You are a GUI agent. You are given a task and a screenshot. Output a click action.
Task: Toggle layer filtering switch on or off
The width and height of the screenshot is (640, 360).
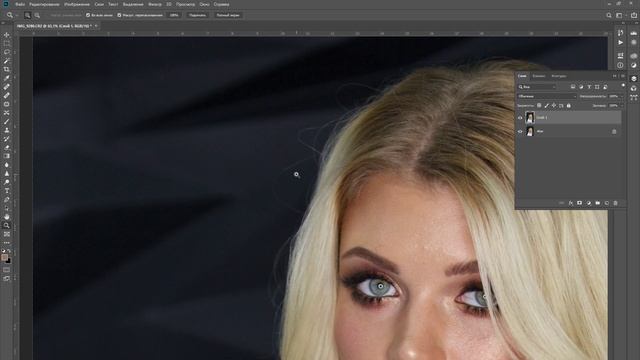(623, 86)
